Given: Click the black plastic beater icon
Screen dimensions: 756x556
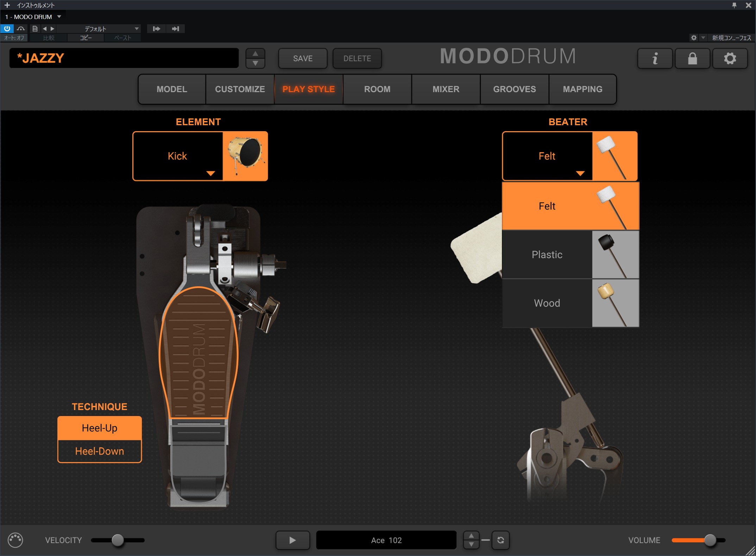Looking at the screenshot, I should pyautogui.click(x=616, y=255).
